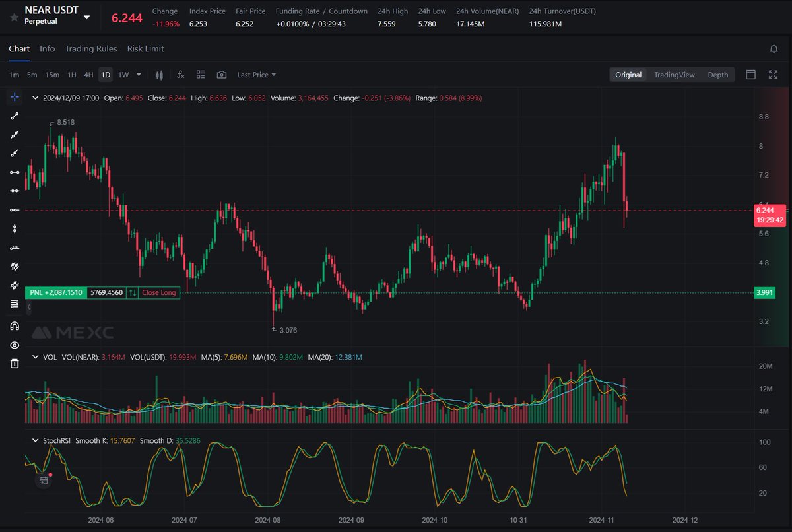Open the calendar icon with red dot
This screenshot has height=532, width=792.
[44, 480]
